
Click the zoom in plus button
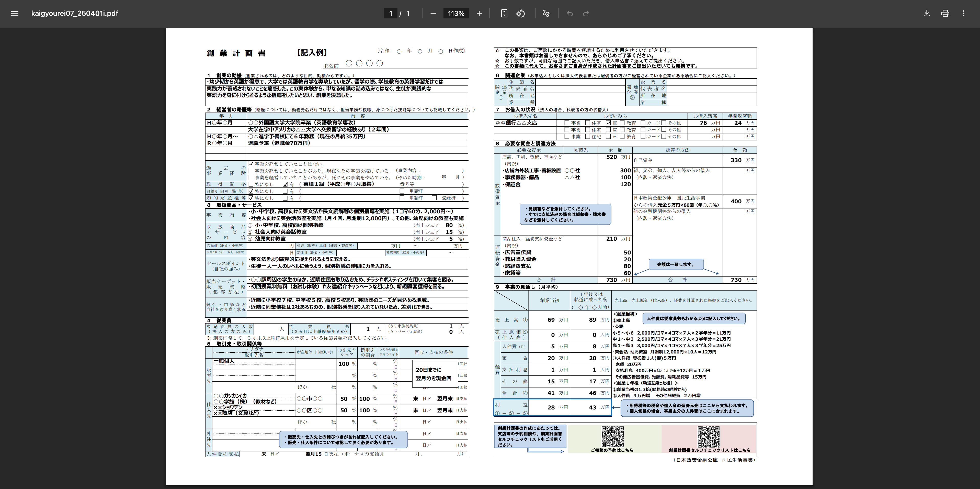tap(479, 13)
